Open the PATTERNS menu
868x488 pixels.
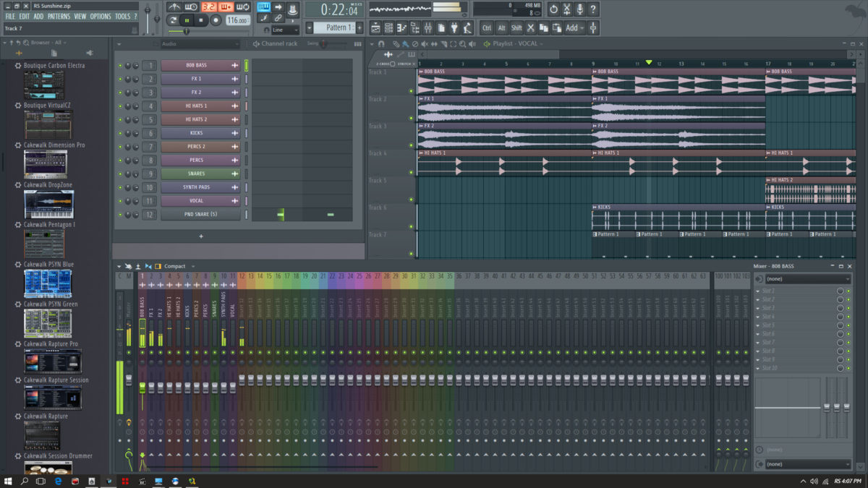[59, 16]
